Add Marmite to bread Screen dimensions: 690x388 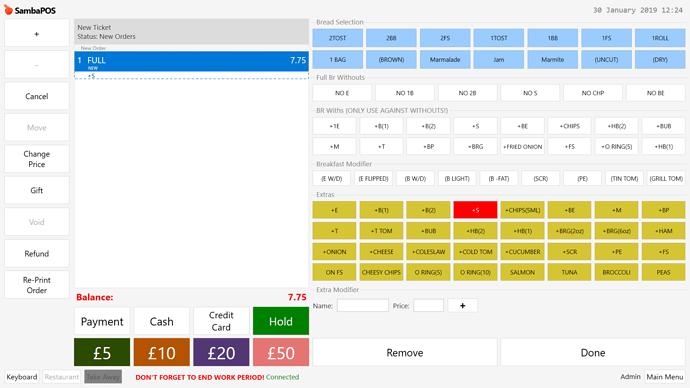tap(552, 59)
